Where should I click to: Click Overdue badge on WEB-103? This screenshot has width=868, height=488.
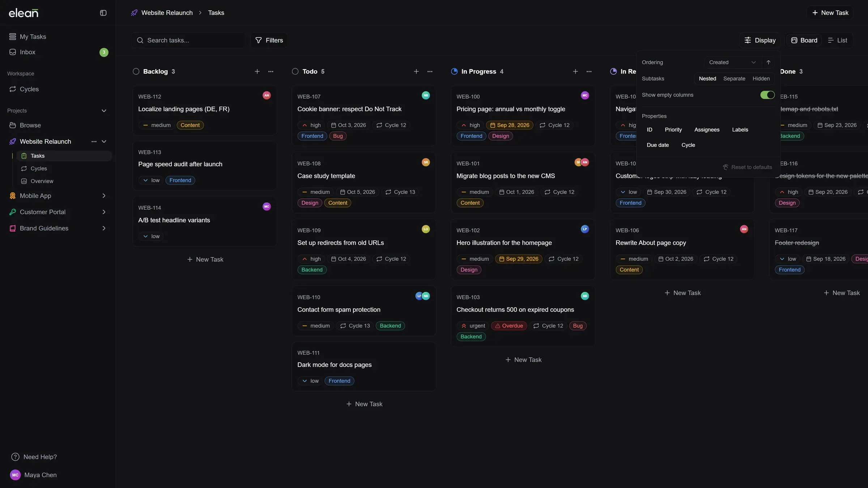coord(509,326)
